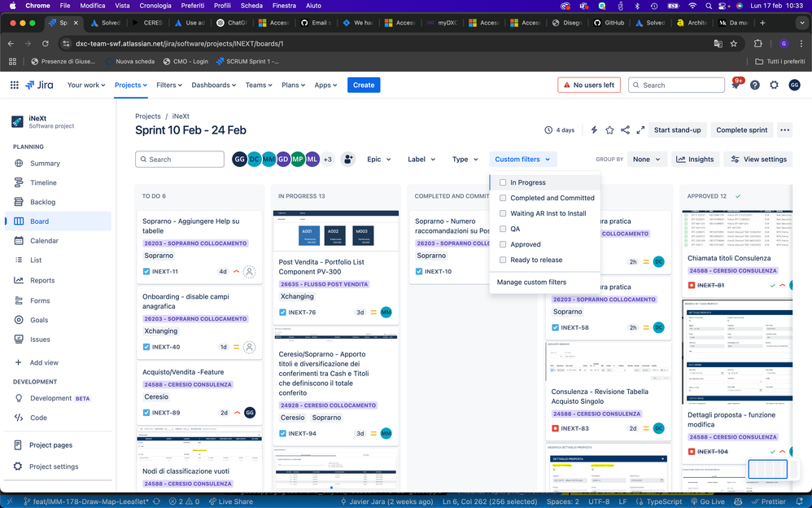Check Waiting AR Inst to Install filter
Image resolution: width=812 pixels, height=508 pixels.
pyautogui.click(x=502, y=213)
